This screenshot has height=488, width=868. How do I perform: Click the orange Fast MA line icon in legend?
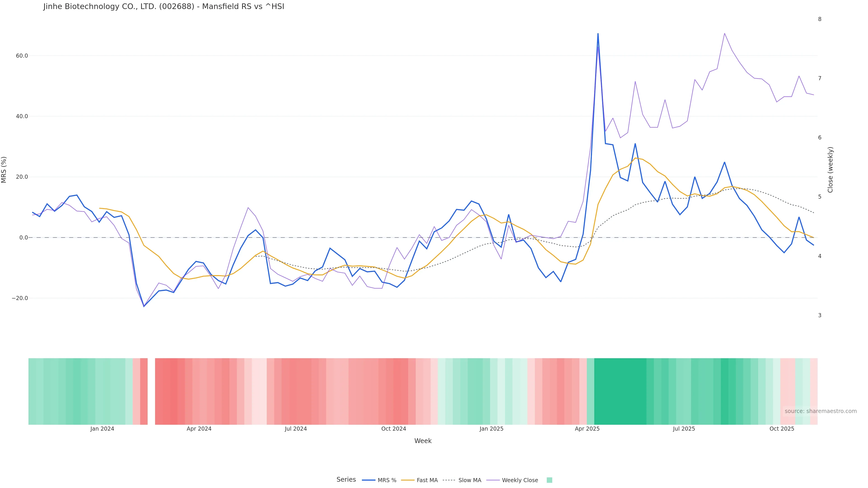[408, 480]
